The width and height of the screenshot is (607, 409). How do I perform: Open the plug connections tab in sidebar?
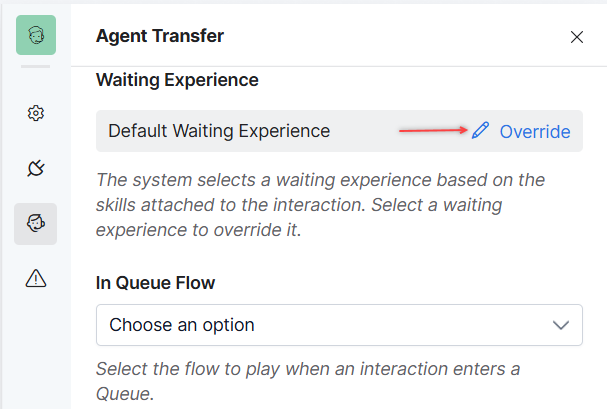click(x=36, y=168)
